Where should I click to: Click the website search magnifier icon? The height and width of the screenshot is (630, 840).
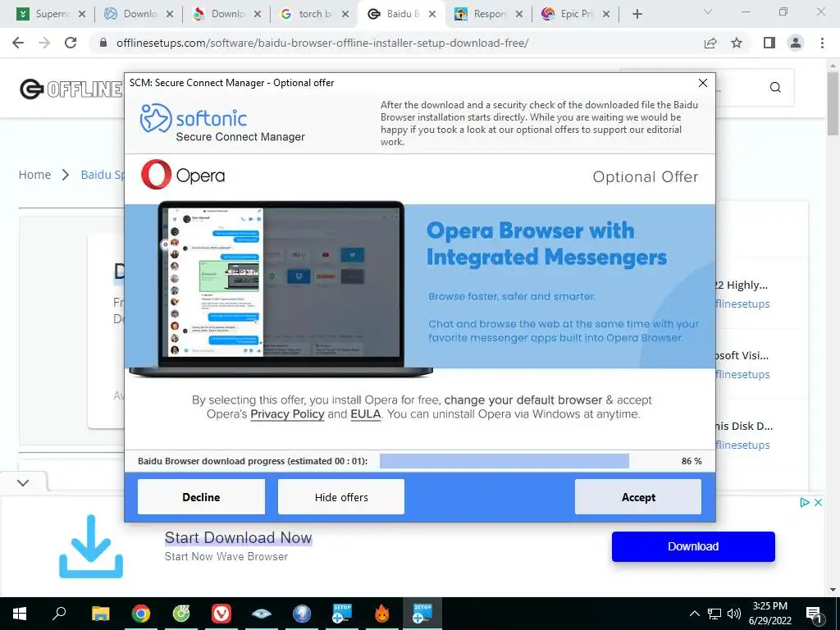coord(775,87)
